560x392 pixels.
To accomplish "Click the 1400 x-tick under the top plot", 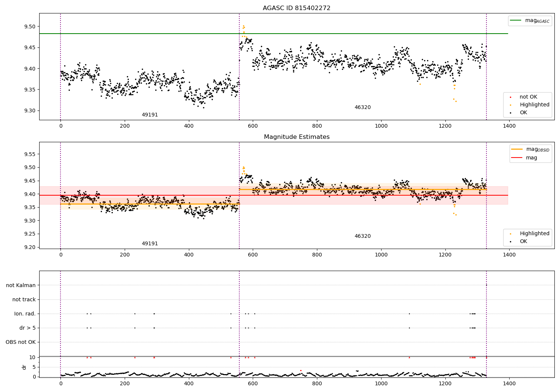I will click(x=509, y=126).
